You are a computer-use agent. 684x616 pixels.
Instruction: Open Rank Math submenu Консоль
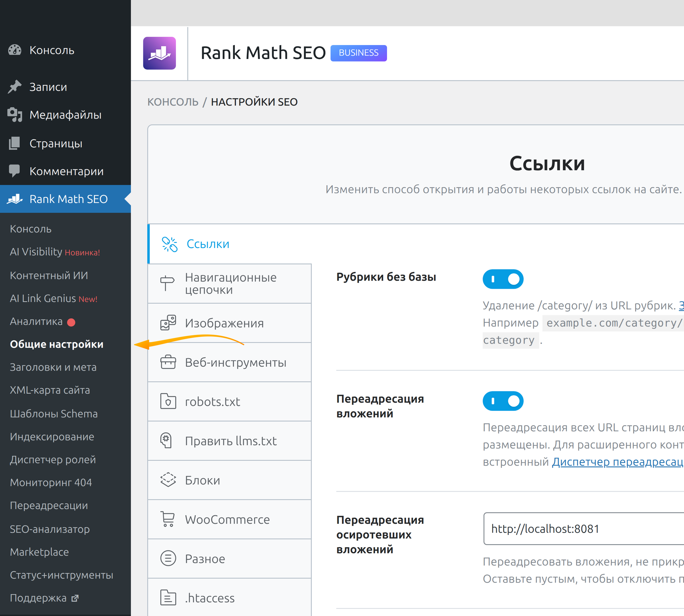point(31,229)
